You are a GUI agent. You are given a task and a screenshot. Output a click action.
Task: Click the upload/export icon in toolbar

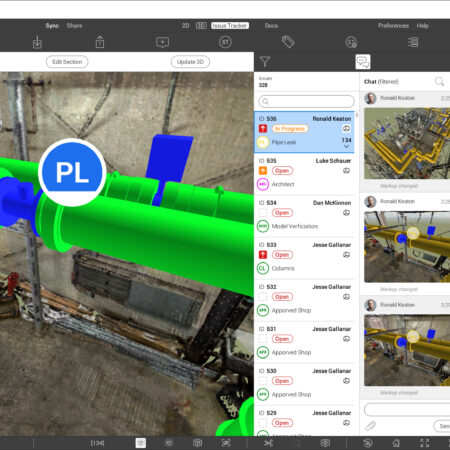100,42
